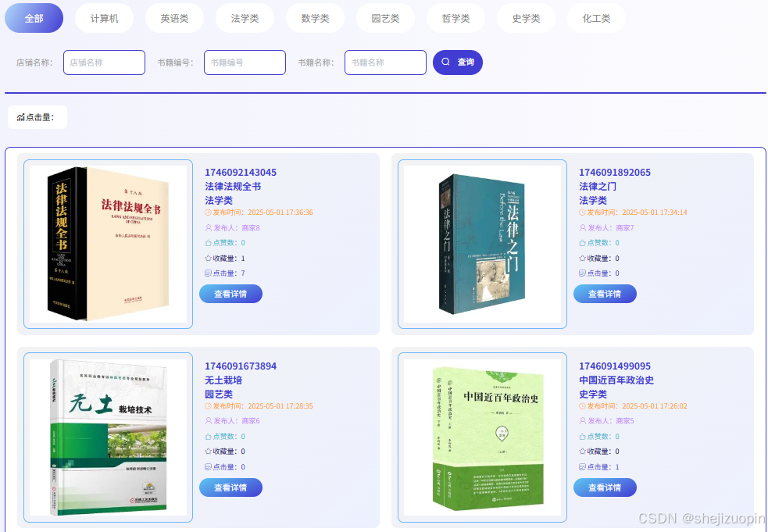Viewport: 768px width, 532px height.
Task: View details of 法律法规全书
Action: click(230, 294)
